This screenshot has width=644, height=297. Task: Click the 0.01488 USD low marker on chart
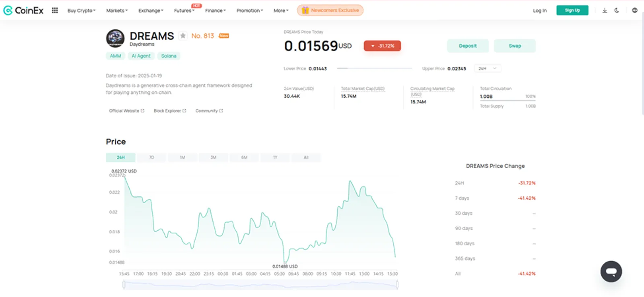point(285,266)
